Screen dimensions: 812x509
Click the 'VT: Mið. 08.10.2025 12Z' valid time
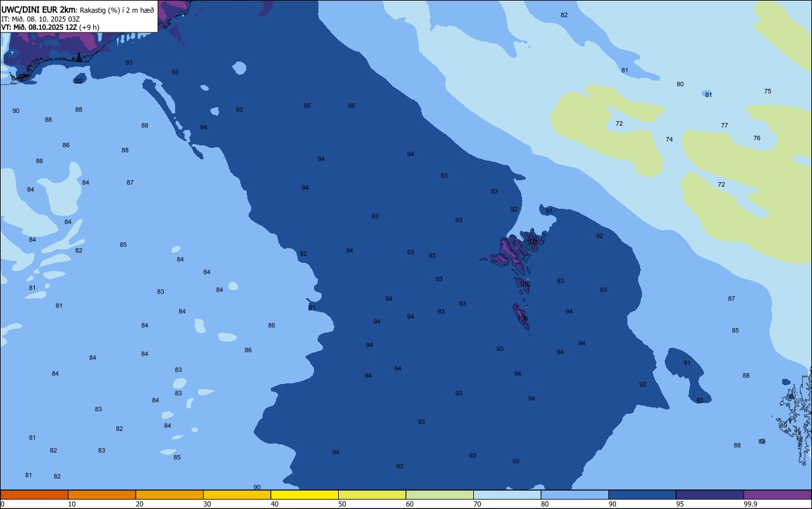coord(39,27)
